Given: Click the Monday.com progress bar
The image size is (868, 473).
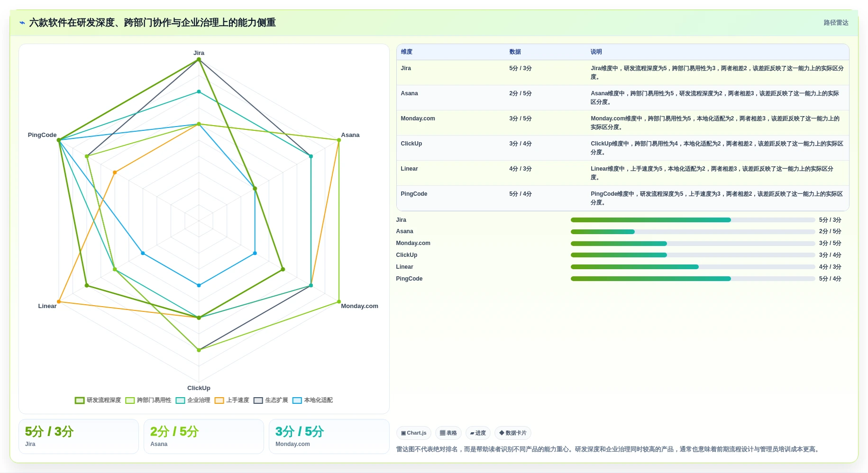Looking at the screenshot, I should tap(693, 244).
